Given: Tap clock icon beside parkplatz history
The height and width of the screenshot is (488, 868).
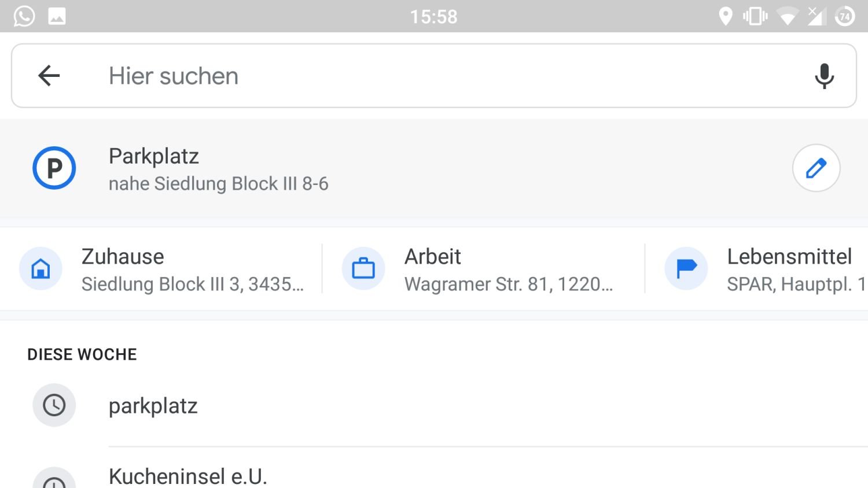Looking at the screenshot, I should [x=54, y=405].
